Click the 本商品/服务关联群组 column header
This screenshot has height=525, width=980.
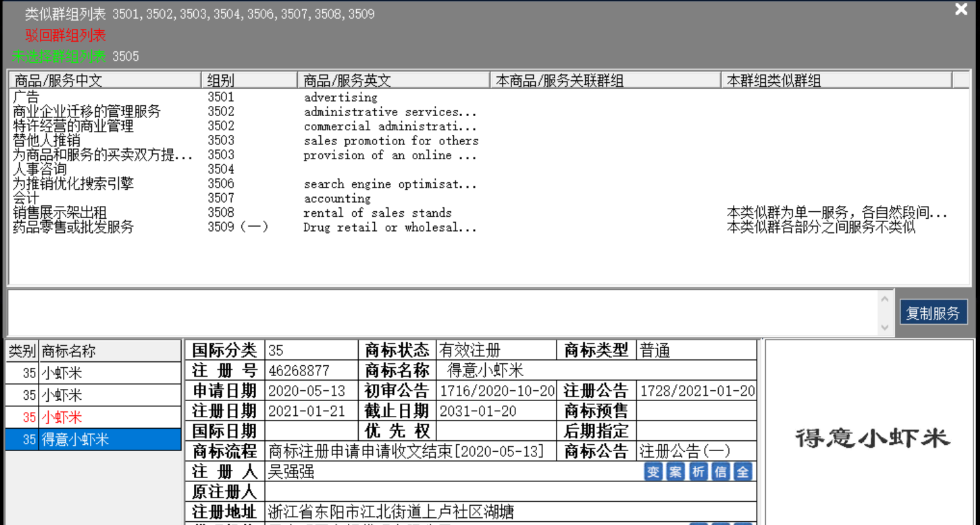click(x=605, y=80)
